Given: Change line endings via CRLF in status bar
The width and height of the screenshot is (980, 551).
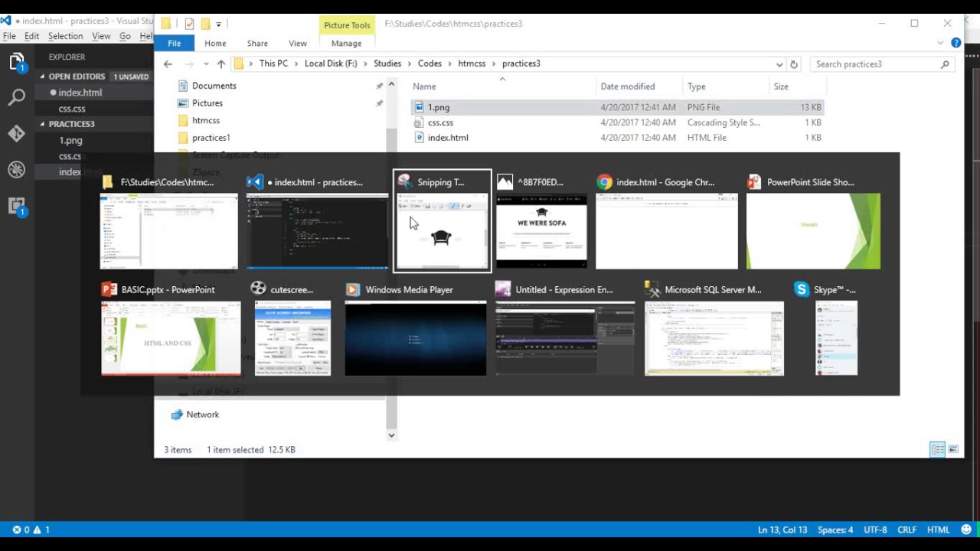Looking at the screenshot, I should pyautogui.click(x=906, y=530).
